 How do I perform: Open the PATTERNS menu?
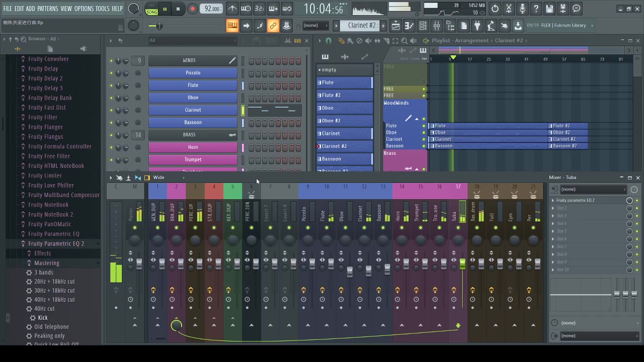coord(48,9)
